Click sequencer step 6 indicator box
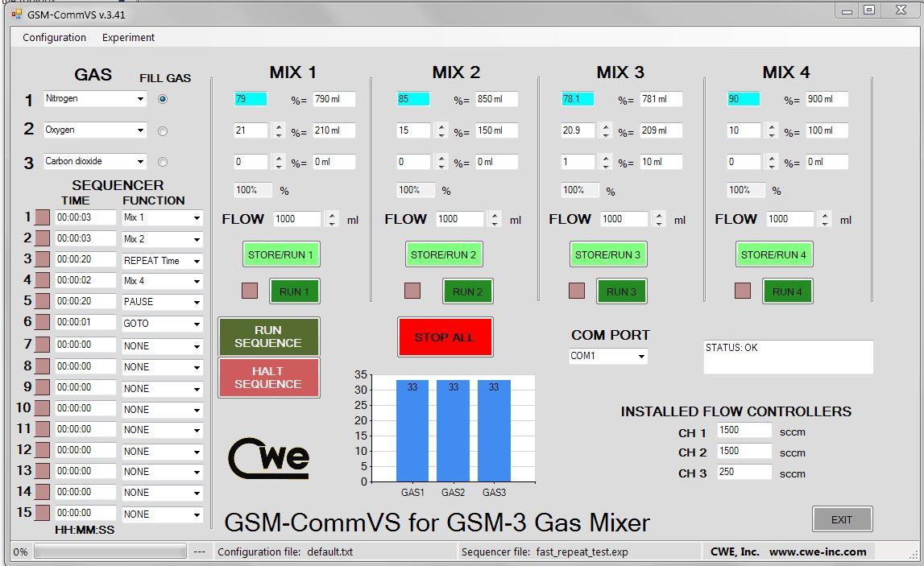Image resolution: width=924 pixels, height=566 pixels. [x=42, y=323]
